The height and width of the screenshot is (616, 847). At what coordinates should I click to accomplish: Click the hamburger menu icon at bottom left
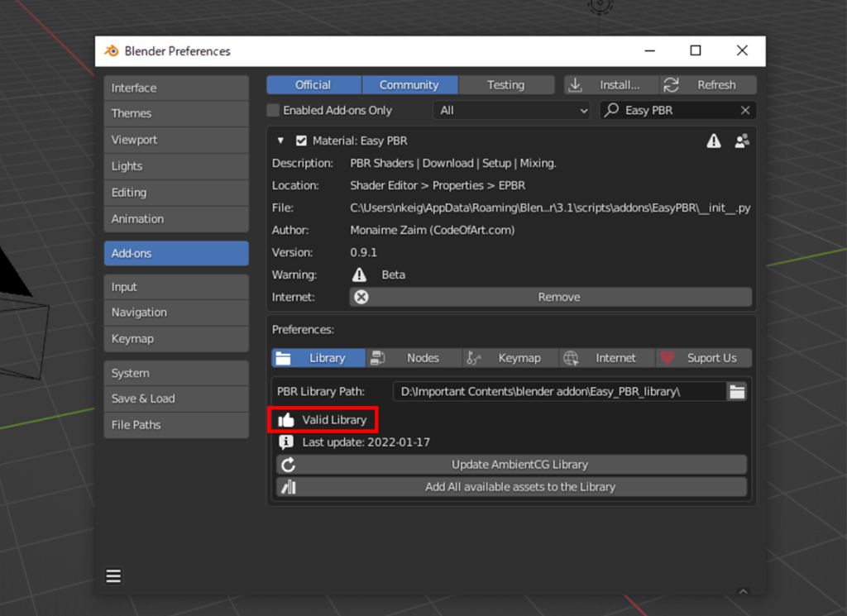coord(114,576)
